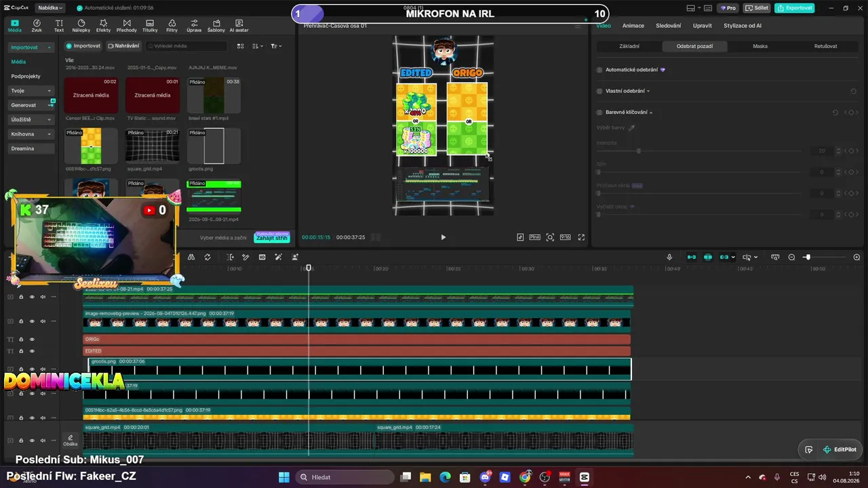This screenshot has width=868, height=488.
Task: Open the Nálepky stickers panel
Action: pyautogui.click(x=81, y=26)
